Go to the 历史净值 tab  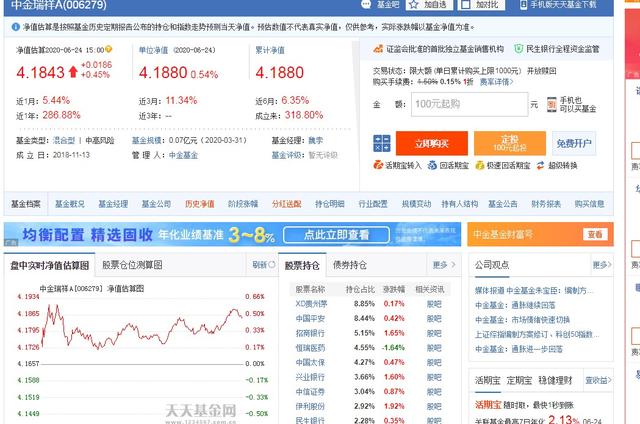click(x=200, y=204)
